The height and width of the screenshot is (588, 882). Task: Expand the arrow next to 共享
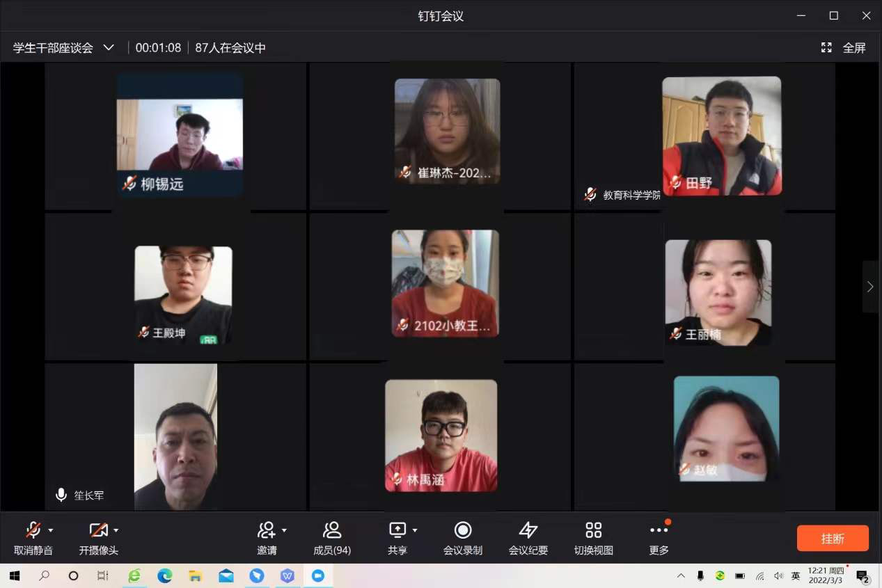(x=415, y=530)
